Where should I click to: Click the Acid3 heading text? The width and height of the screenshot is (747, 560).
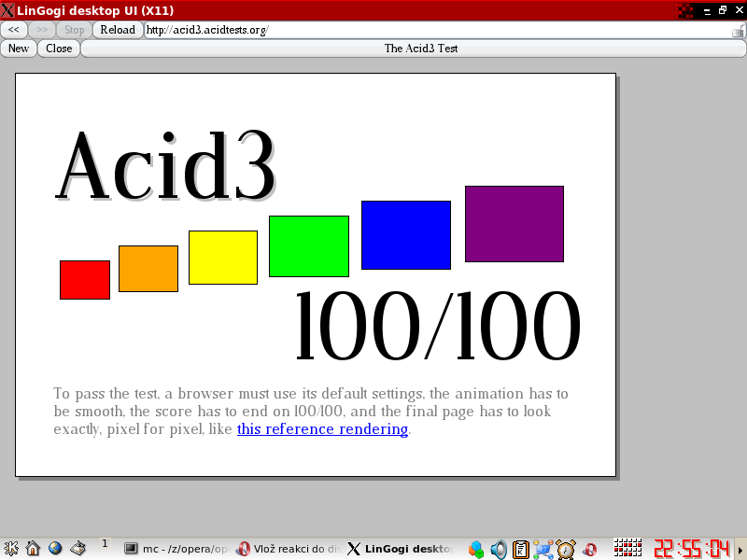point(165,165)
